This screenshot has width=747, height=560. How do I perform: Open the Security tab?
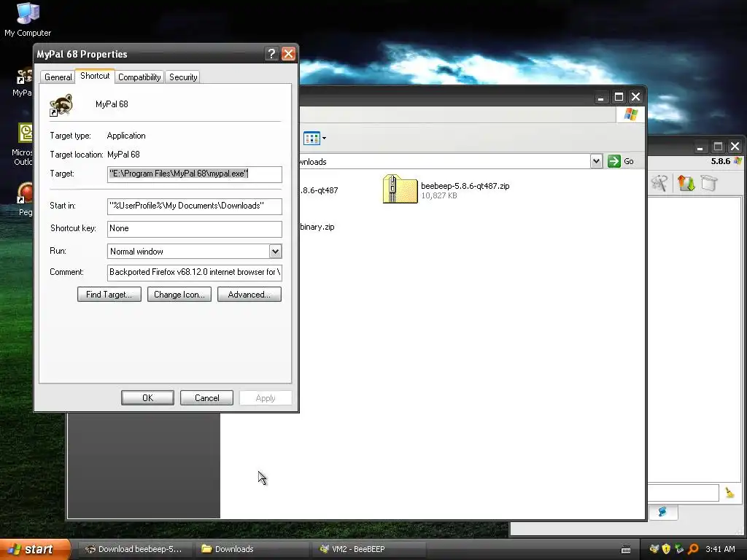[183, 77]
